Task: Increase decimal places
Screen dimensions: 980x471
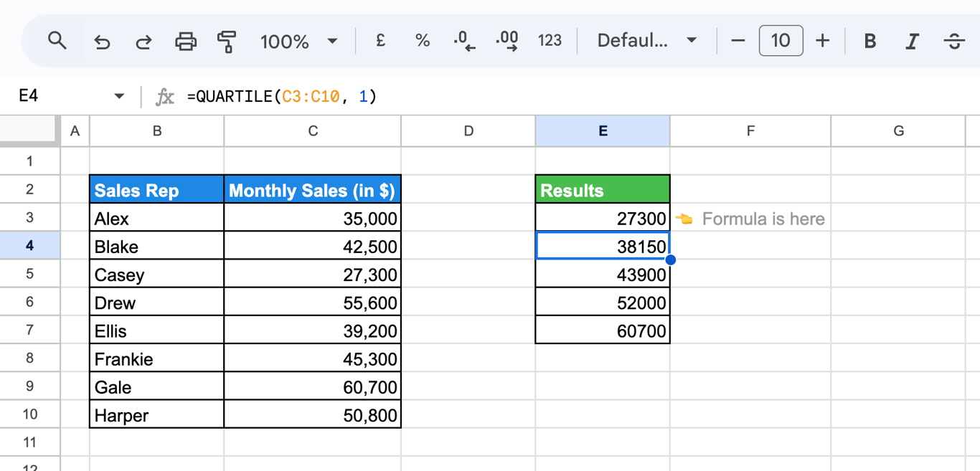Action: click(x=507, y=41)
